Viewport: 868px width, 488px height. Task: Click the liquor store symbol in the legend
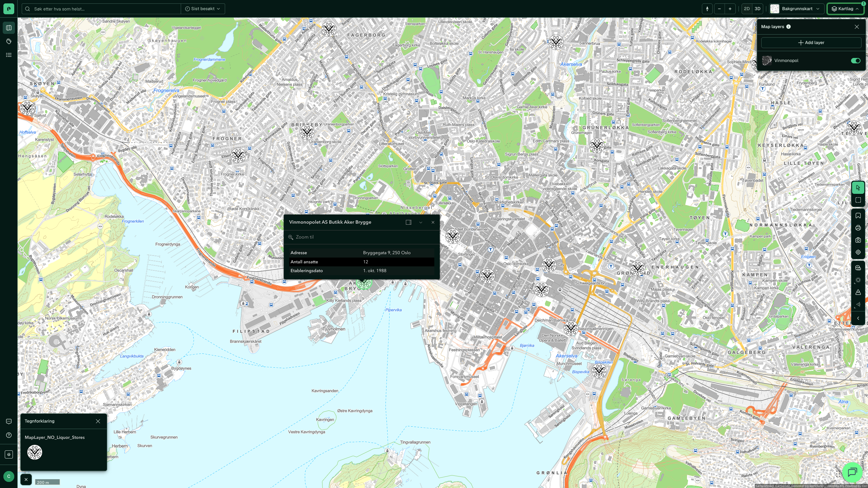pos(35,452)
